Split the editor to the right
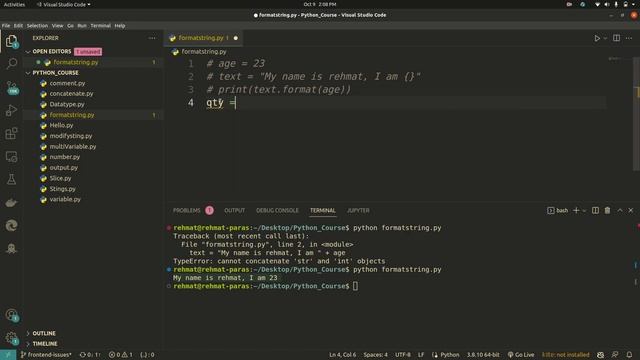The height and width of the screenshot is (360, 640). [616, 38]
